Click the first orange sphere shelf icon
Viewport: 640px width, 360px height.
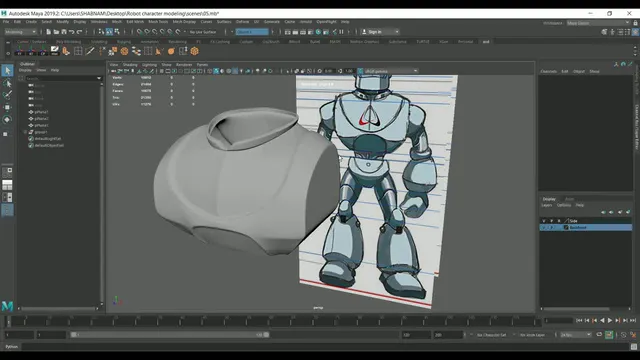click(124, 51)
